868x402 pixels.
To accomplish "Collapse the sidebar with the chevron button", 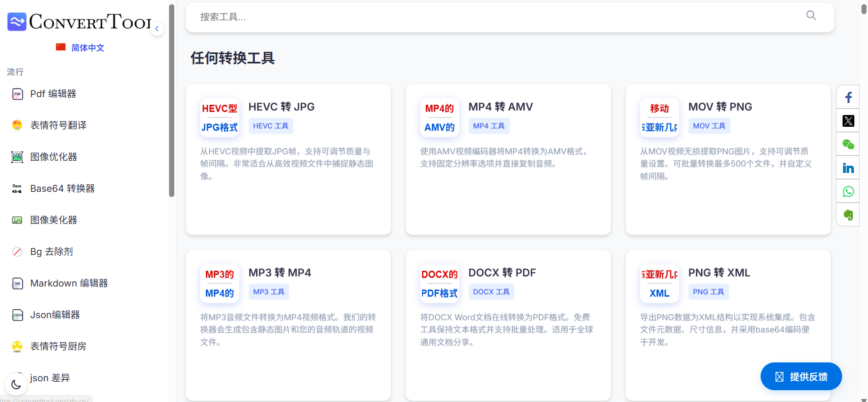I will tap(157, 29).
